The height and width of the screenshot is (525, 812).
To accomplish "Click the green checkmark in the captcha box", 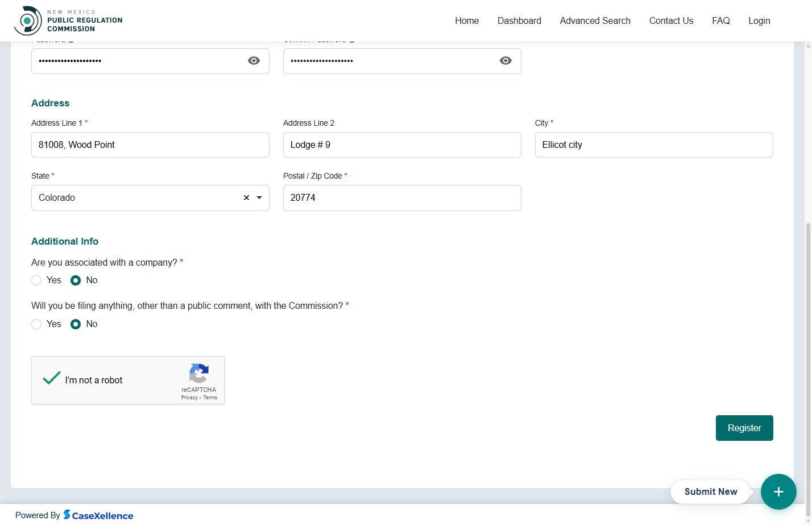I will (x=51, y=378).
